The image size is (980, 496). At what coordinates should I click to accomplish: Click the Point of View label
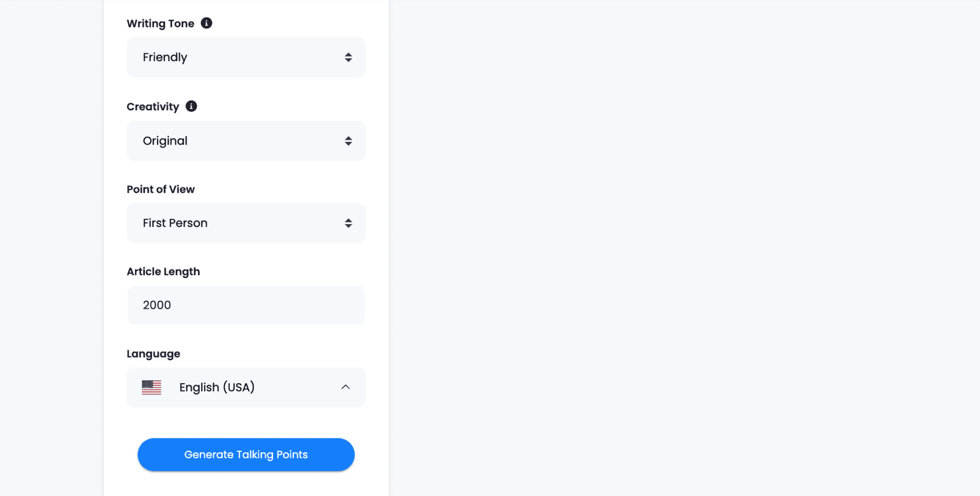coord(160,189)
